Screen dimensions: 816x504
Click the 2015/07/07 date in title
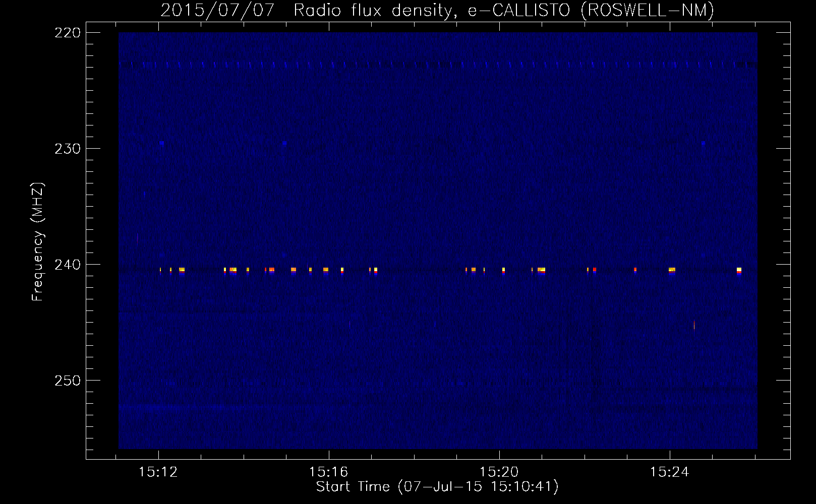pyautogui.click(x=217, y=10)
